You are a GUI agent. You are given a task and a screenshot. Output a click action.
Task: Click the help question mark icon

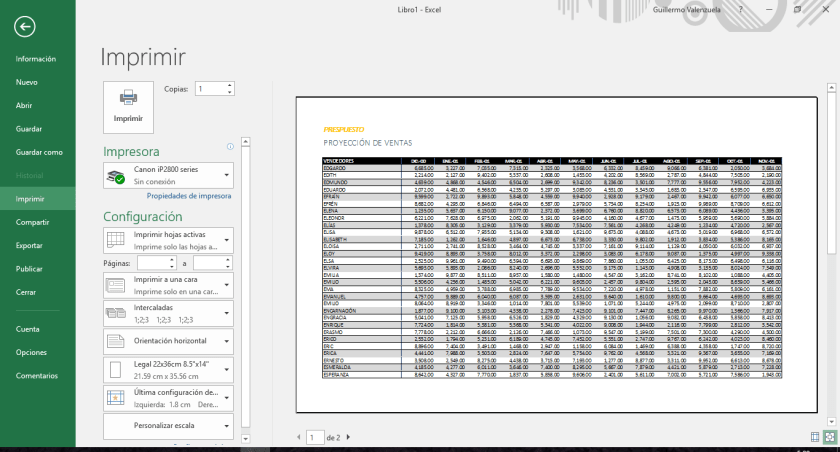740,8
